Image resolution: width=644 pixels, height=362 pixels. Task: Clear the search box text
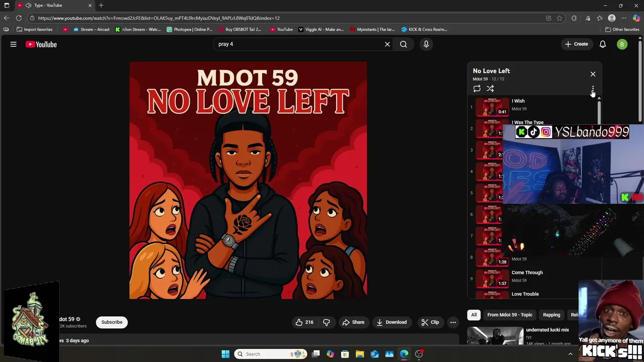coord(387,44)
